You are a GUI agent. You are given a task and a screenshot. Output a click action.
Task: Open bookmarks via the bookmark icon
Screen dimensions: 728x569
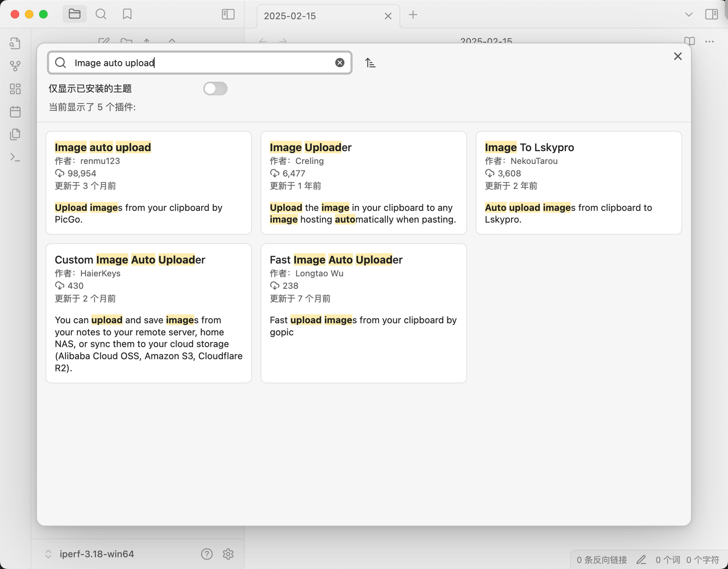click(127, 14)
